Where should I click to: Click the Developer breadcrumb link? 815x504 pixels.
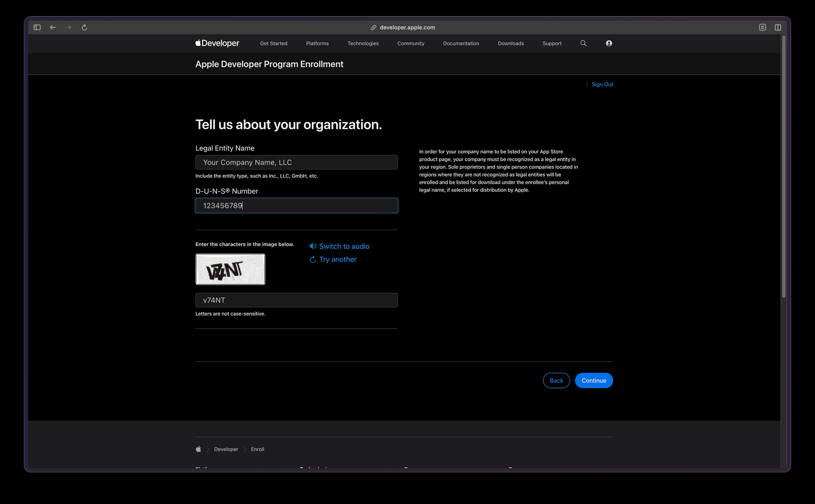226,449
